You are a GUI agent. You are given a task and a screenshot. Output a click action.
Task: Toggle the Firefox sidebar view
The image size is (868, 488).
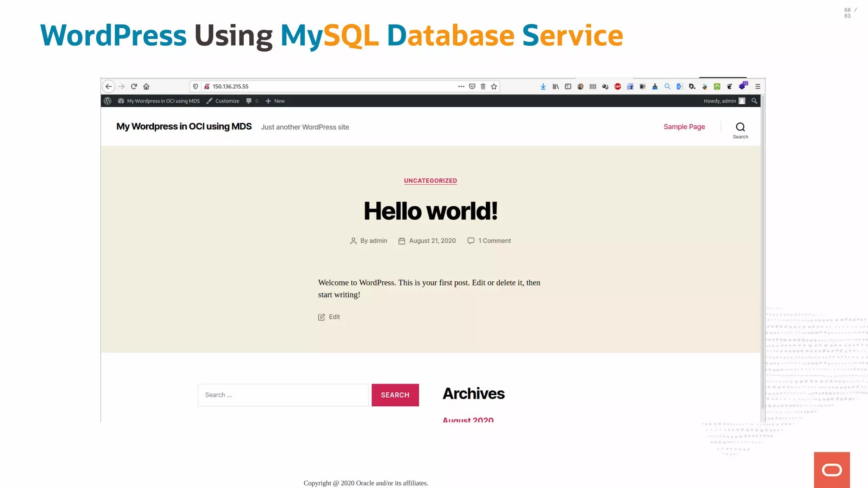568,86
